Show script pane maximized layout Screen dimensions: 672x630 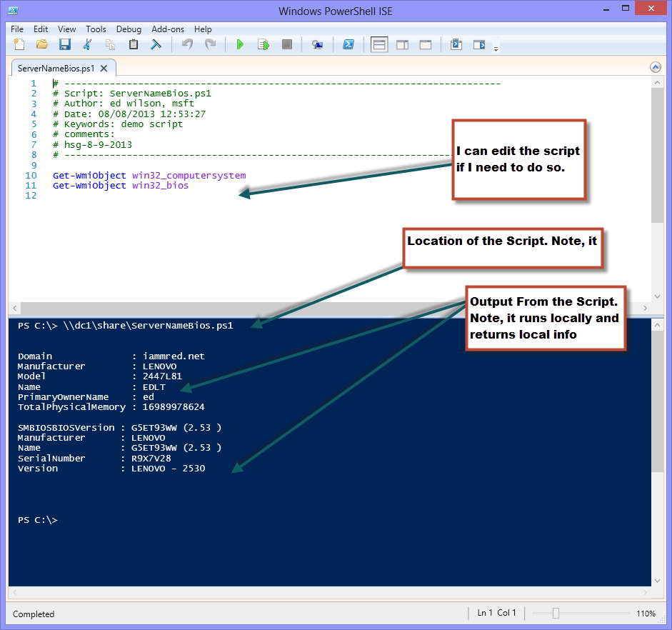426,44
